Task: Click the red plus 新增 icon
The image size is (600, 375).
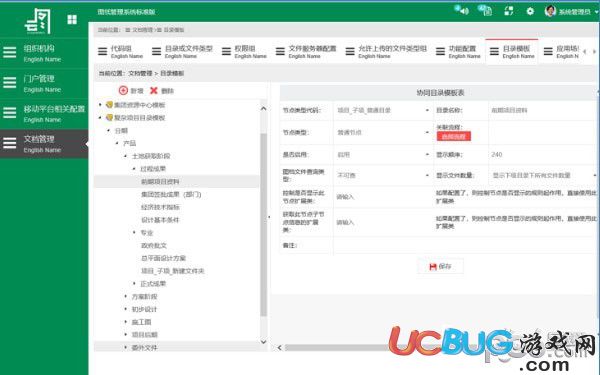Action: coord(123,91)
